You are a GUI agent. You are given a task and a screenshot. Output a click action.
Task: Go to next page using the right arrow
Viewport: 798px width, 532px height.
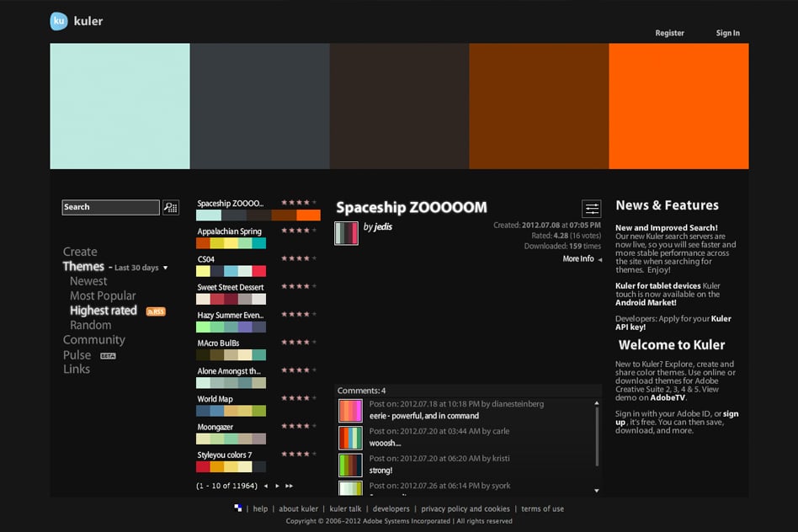(x=277, y=486)
